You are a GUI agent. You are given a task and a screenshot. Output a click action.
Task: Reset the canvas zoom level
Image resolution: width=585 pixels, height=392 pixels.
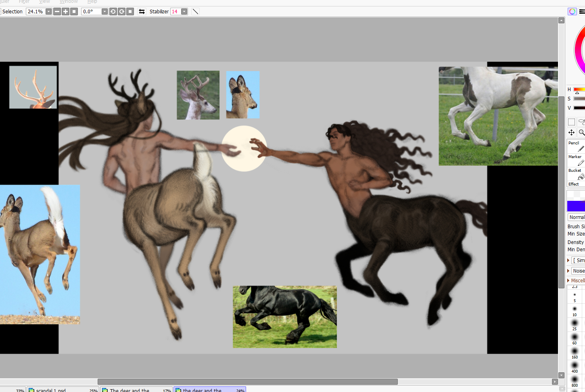[x=74, y=12]
